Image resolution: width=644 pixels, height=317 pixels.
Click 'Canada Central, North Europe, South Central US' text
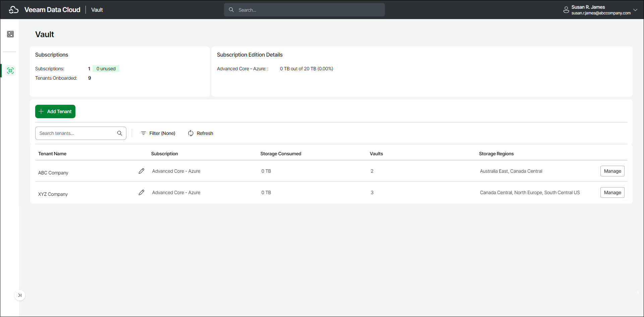[x=530, y=192]
